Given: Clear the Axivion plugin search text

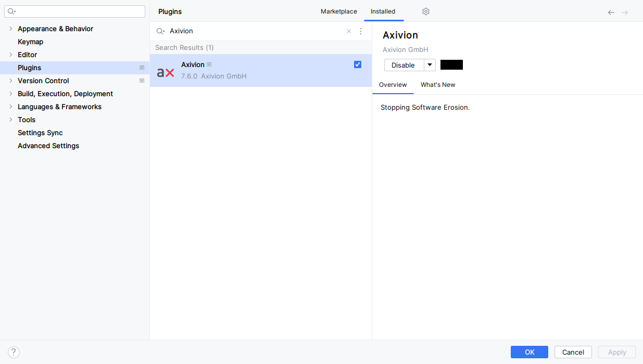Looking at the screenshot, I should (349, 31).
